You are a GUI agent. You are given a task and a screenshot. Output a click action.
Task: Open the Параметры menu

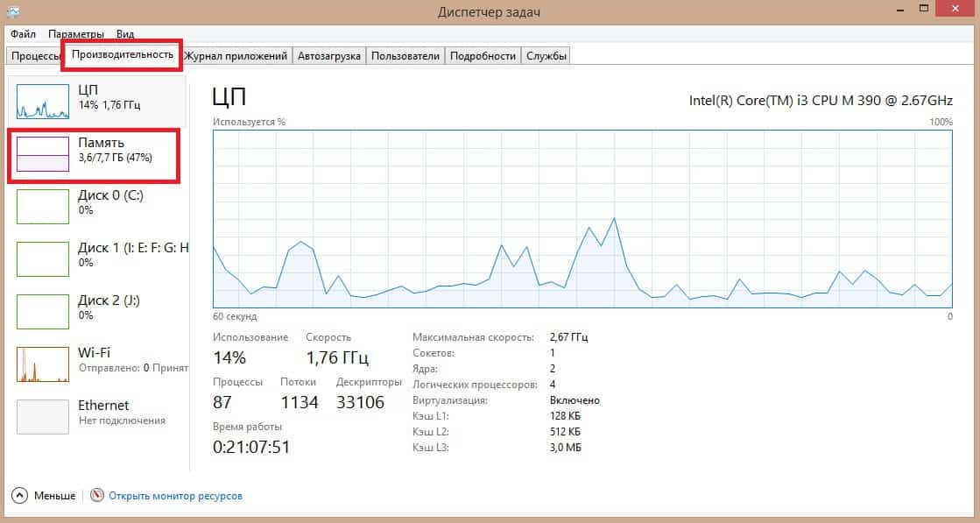(x=76, y=34)
